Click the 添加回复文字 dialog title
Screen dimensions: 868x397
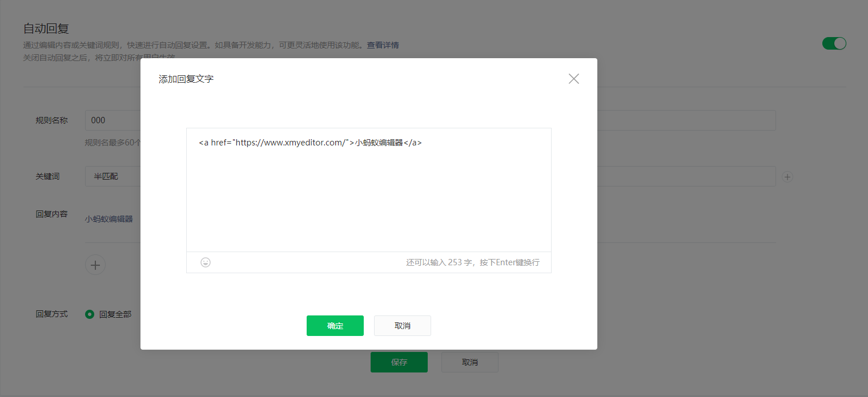[x=186, y=79]
